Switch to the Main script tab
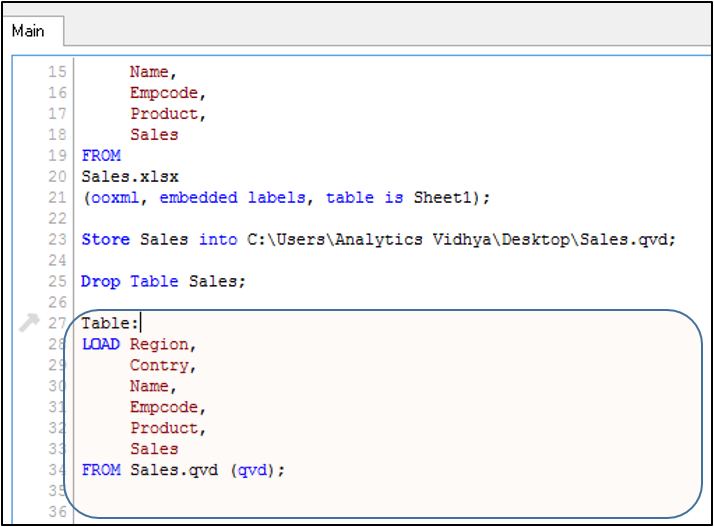The height and width of the screenshot is (527, 714). click(28, 31)
